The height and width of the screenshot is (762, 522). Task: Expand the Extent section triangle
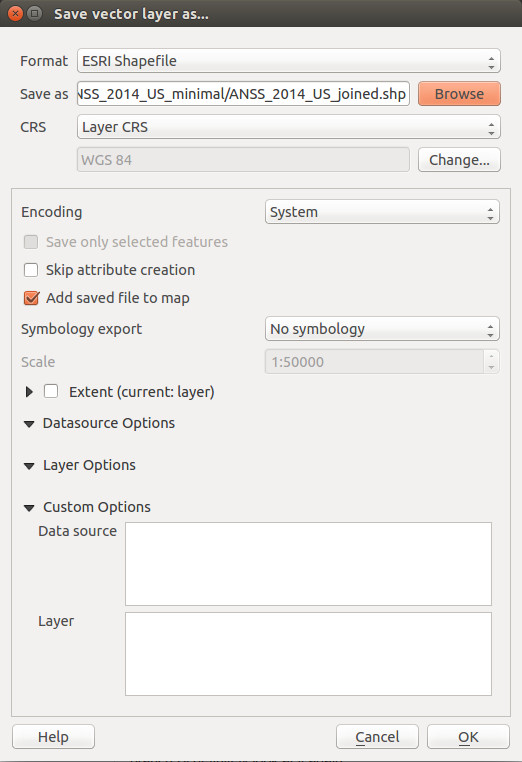29,392
